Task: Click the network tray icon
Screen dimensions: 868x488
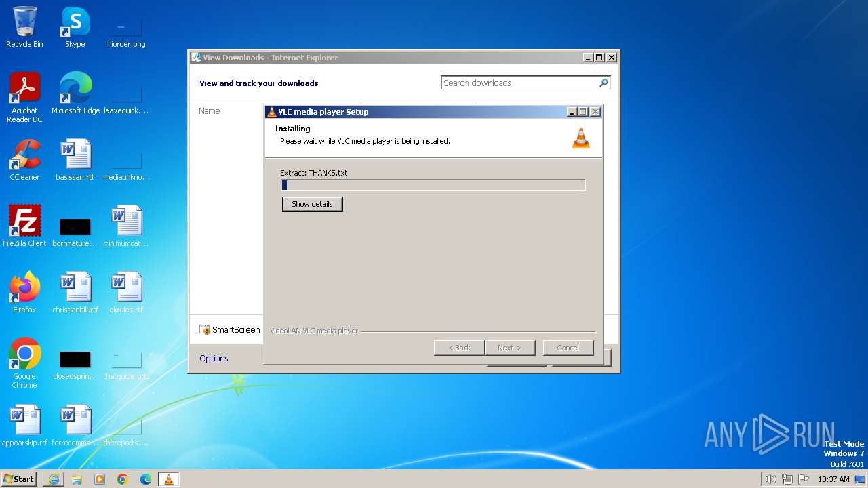Action: click(787, 479)
